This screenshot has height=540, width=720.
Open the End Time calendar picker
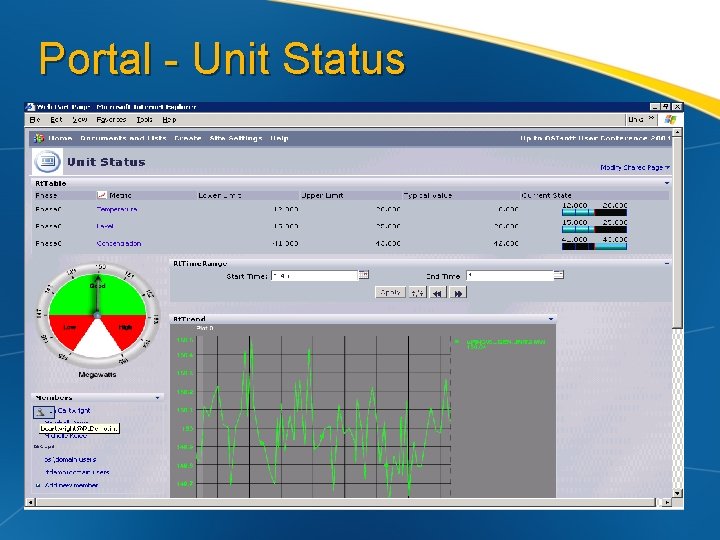(558, 275)
